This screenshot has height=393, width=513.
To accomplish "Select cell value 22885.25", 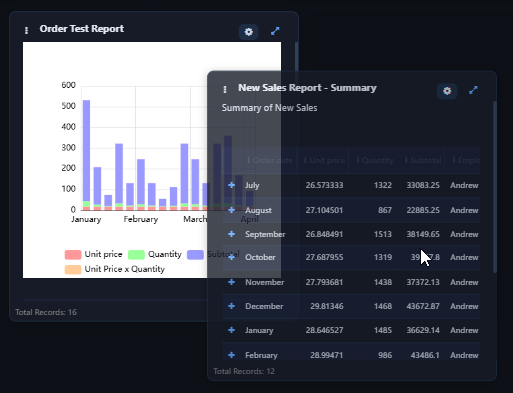I will [x=423, y=210].
